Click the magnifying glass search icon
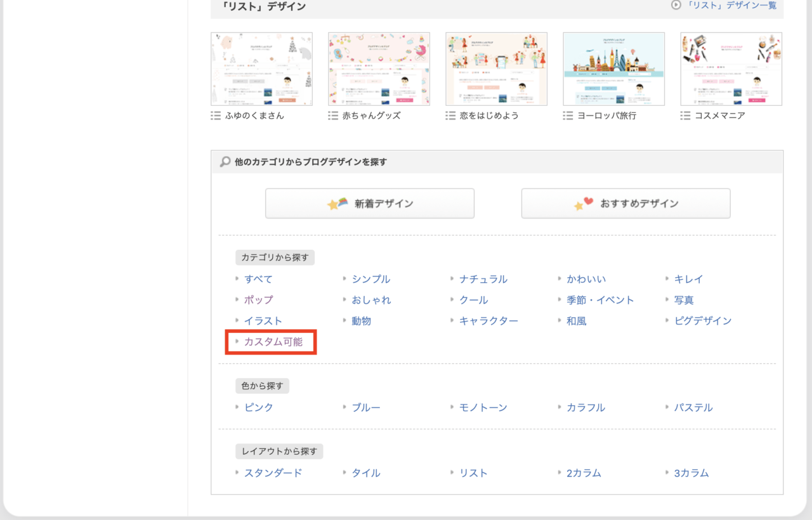812x520 pixels. [x=225, y=162]
